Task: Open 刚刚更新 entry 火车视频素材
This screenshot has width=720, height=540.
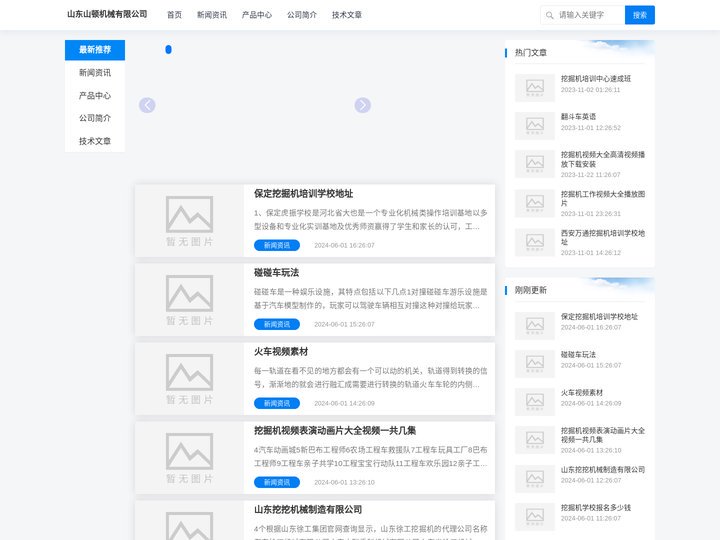Action: click(582, 393)
